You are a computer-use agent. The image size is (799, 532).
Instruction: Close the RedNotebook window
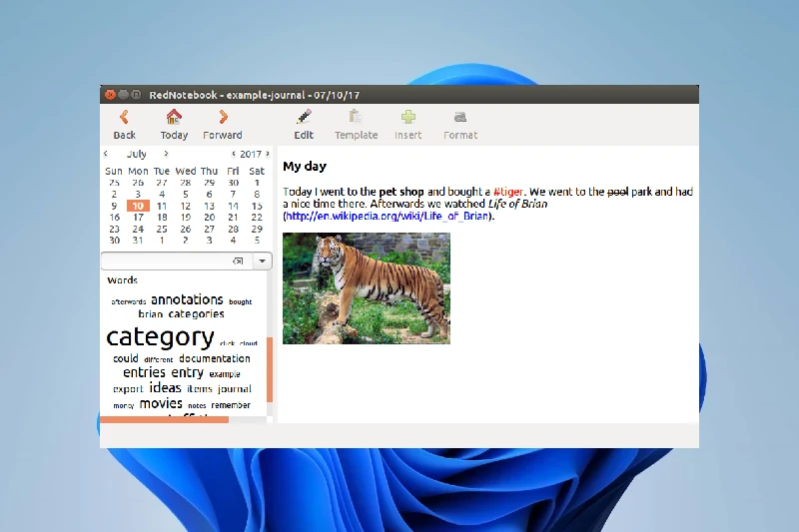(110, 95)
